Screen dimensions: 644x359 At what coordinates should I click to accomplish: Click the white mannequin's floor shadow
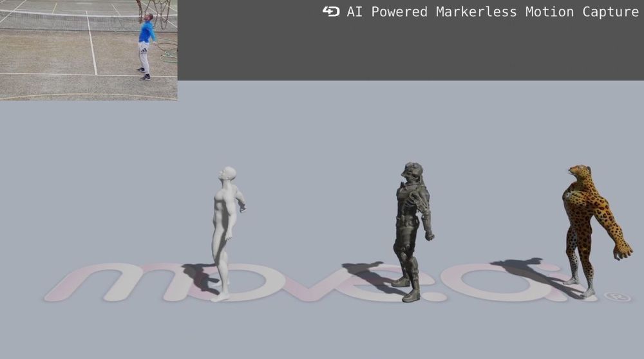coord(196,275)
